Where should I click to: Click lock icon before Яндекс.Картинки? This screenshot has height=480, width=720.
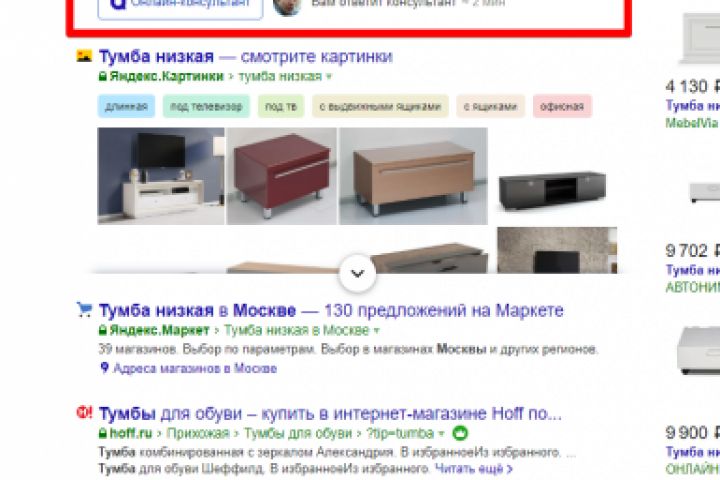[103, 76]
